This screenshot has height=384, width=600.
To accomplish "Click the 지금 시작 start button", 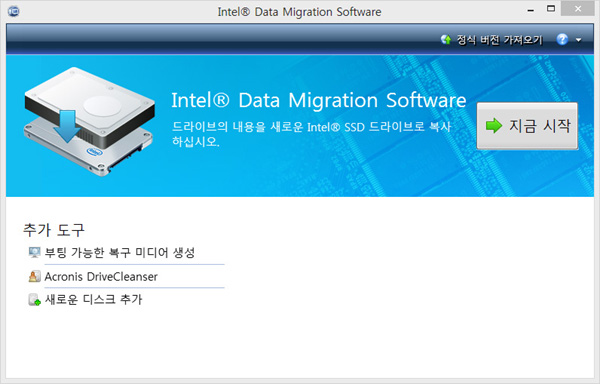I will pos(527,125).
